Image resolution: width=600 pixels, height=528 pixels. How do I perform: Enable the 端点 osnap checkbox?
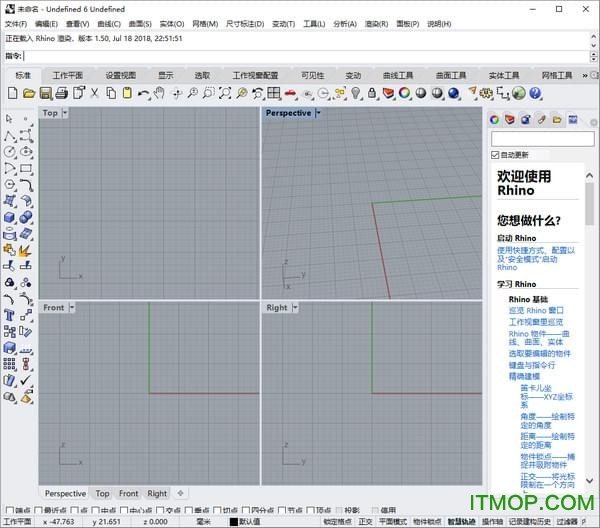10,510
